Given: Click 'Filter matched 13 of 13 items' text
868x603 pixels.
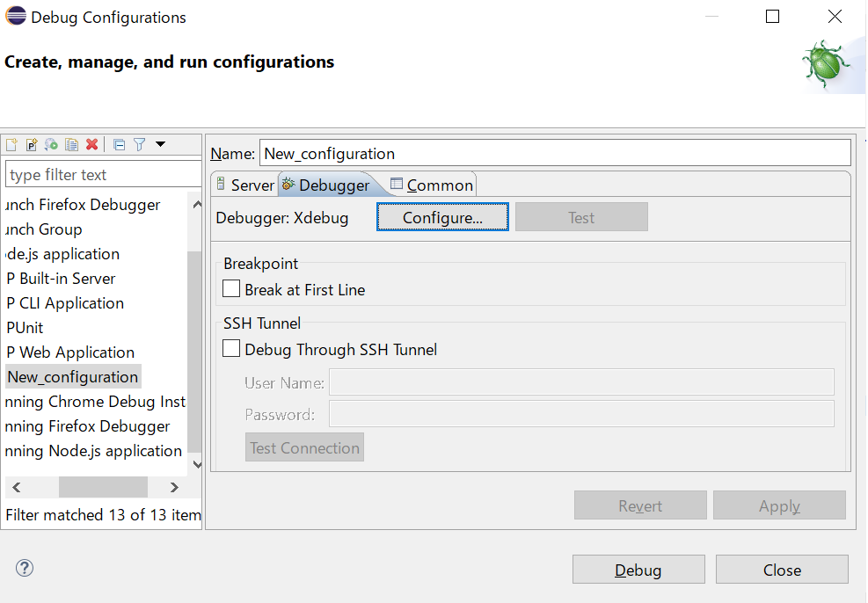Looking at the screenshot, I should pos(103,514).
